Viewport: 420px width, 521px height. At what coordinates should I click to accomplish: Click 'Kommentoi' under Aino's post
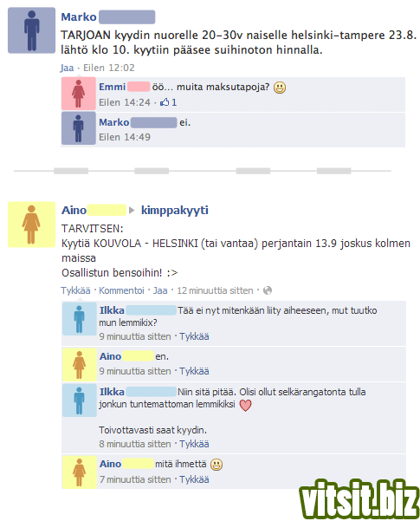[x=121, y=290]
